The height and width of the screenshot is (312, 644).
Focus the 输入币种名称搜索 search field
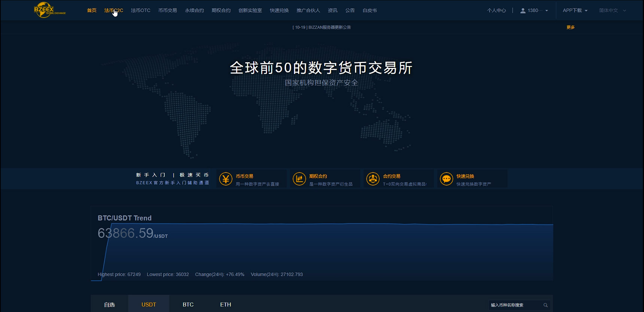(515, 305)
